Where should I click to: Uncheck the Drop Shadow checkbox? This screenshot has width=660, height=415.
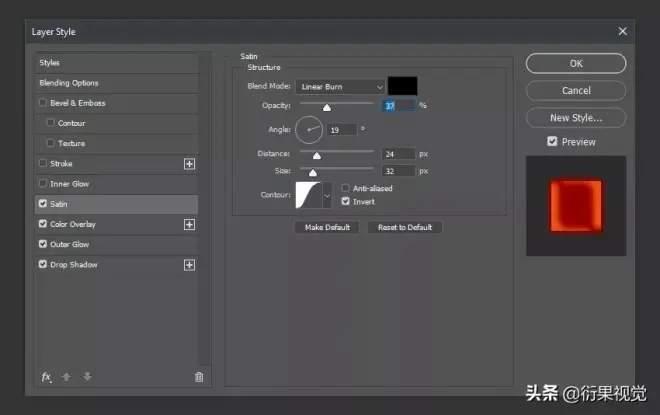tap(43, 264)
